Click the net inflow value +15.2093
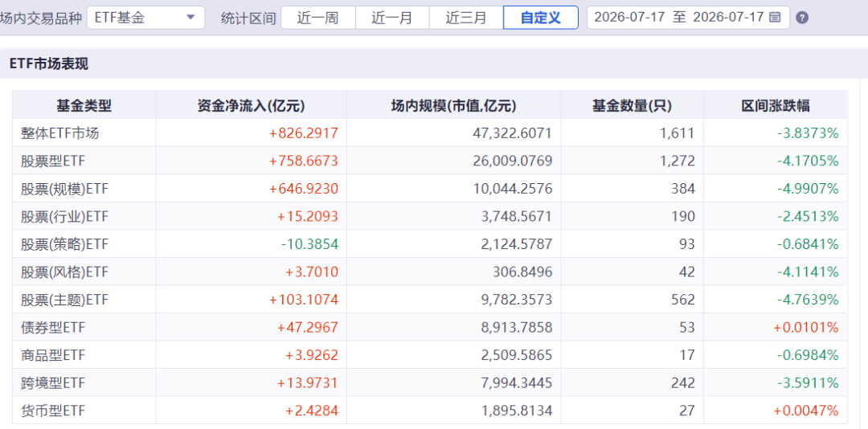Screen dimensions: 868x429 coord(307,216)
